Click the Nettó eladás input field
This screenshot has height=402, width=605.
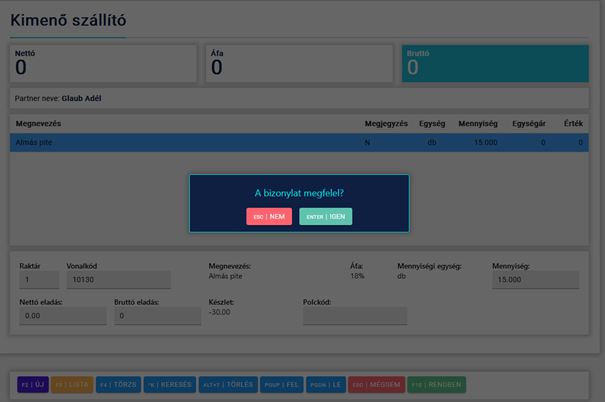(x=62, y=316)
